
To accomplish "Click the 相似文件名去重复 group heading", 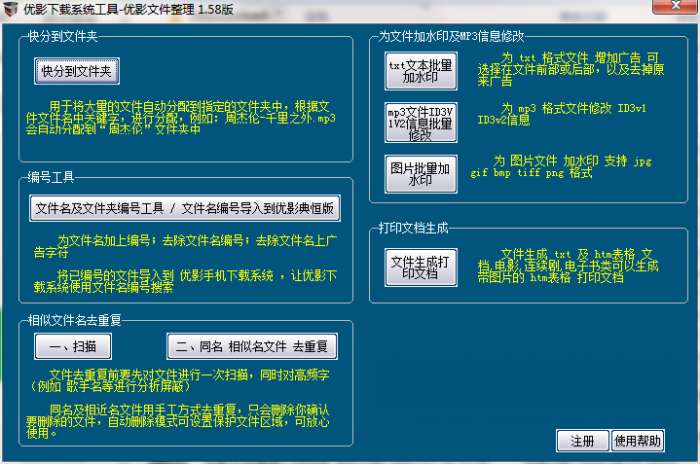I will pos(74,320).
